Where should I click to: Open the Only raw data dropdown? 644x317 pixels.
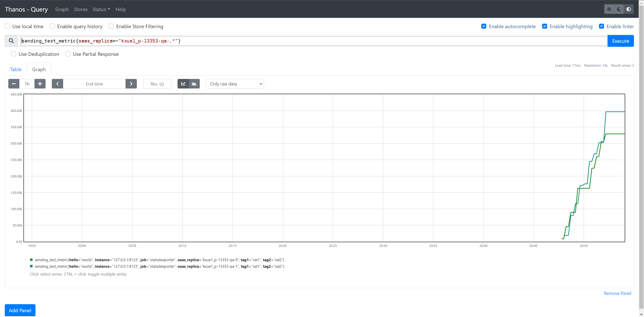(235, 84)
